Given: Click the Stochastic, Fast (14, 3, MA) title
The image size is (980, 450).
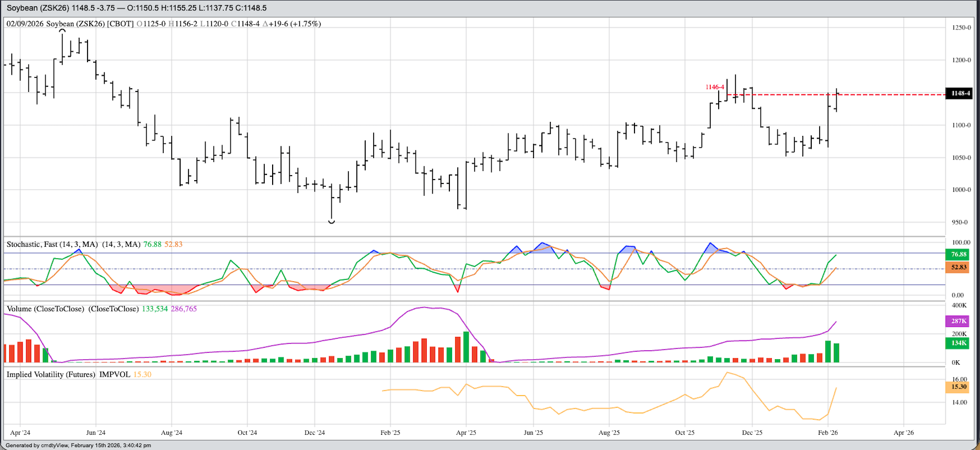Looking at the screenshot, I should click(73, 244).
